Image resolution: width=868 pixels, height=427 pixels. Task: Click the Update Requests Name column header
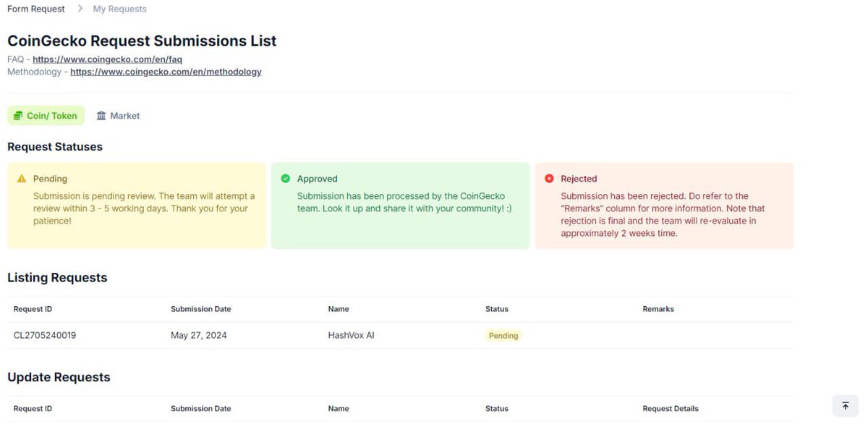tap(339, 408)
